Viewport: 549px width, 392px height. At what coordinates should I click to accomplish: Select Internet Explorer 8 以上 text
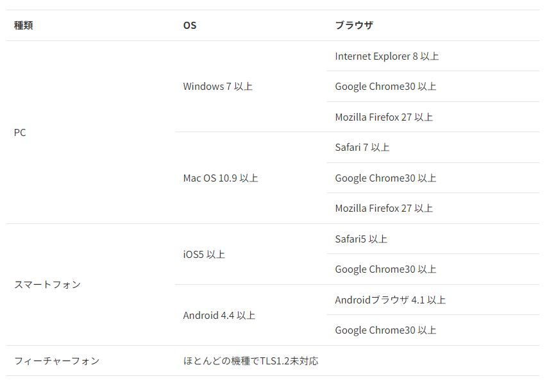387,56
